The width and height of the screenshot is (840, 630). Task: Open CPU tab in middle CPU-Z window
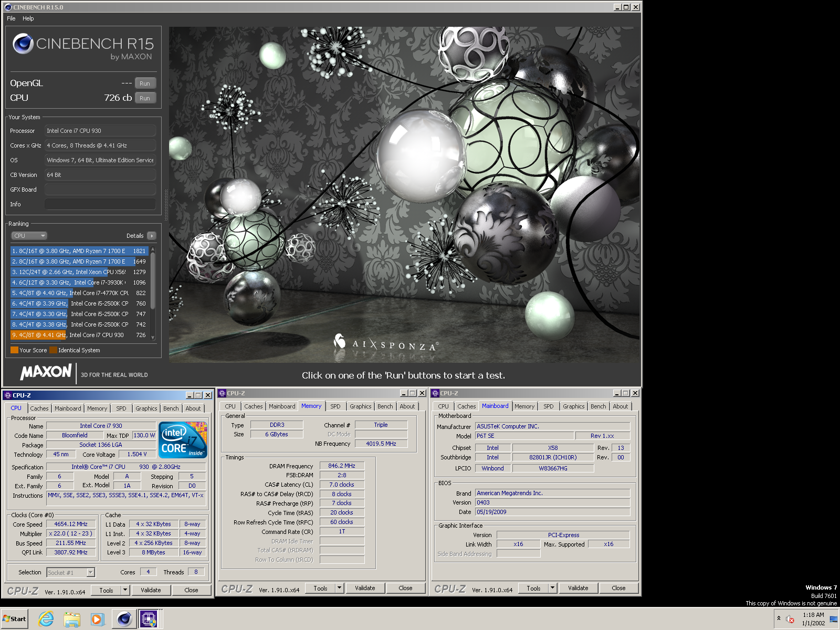pos(230,406)
